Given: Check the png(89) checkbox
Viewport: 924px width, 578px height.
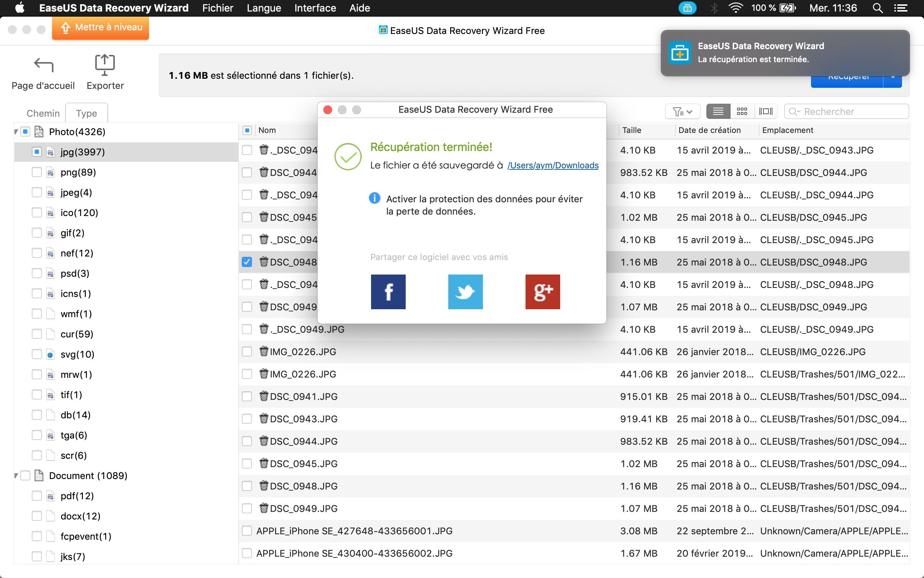Looking at the screenshot, I should point(37,172).
